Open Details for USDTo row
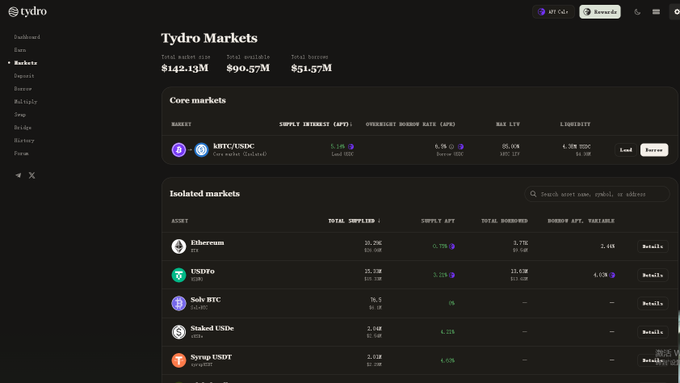The height and width of the screenshot is (383, 680). [653, 275]
